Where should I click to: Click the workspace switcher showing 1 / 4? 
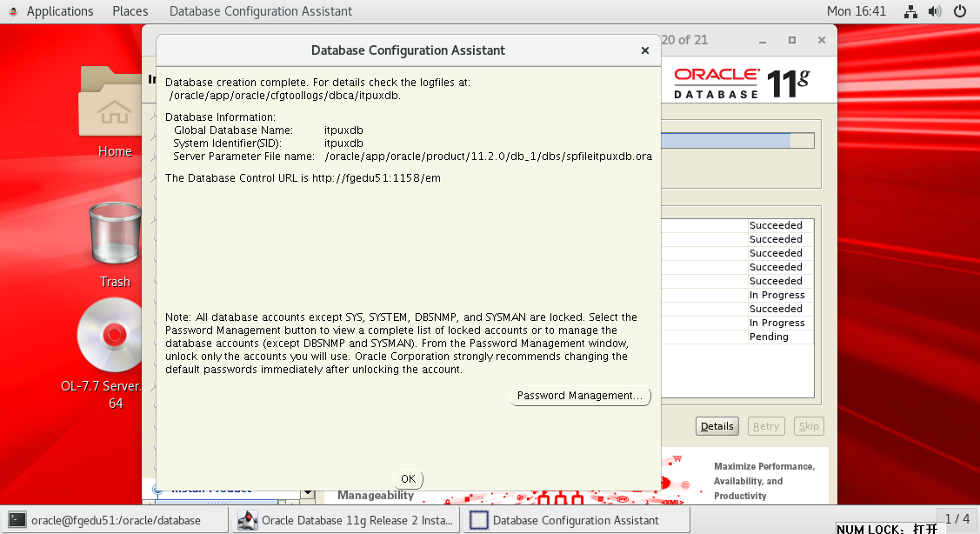[957, 519]
